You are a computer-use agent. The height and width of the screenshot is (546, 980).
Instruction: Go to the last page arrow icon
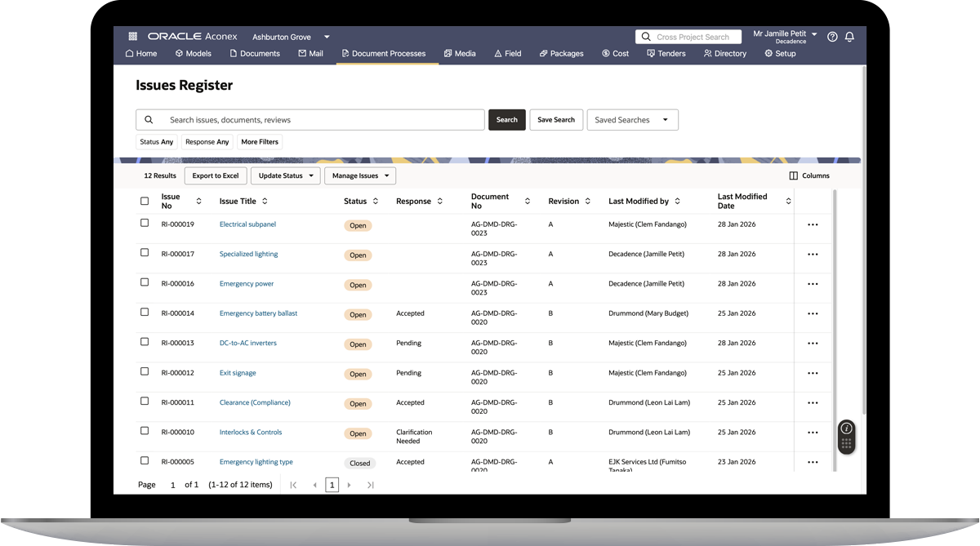(370, 485)
